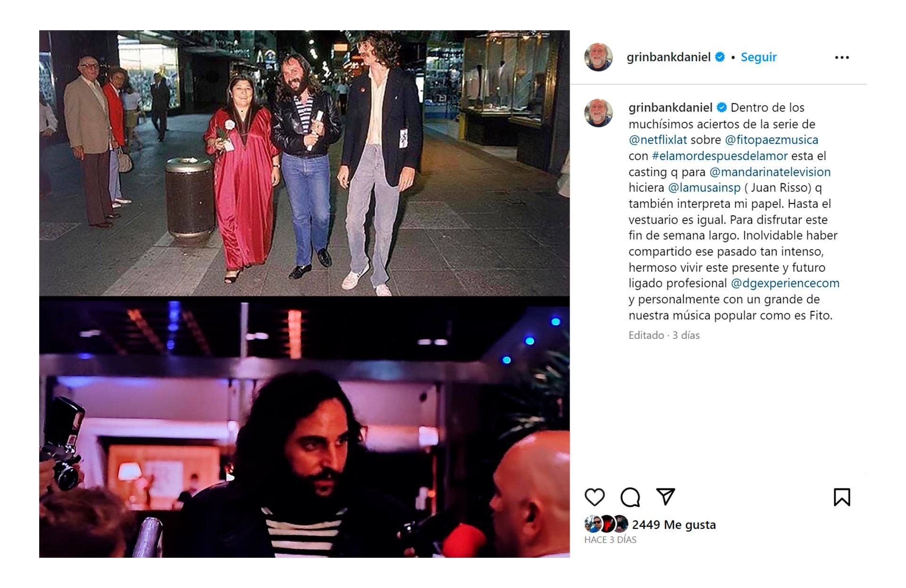Click the HACE 3 DÍAS timestamp
The height and width of the screenshot is (588, 906).
(610, 540)
